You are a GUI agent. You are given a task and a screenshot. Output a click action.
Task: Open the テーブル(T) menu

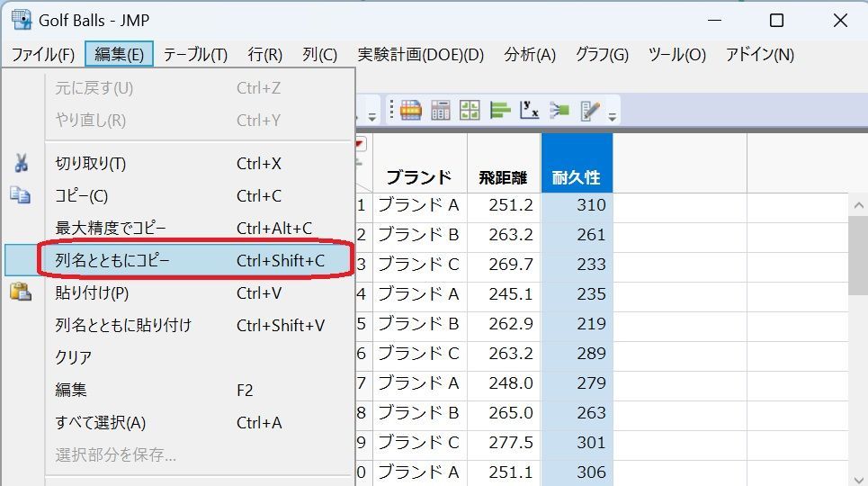click(x=195, y=54)
